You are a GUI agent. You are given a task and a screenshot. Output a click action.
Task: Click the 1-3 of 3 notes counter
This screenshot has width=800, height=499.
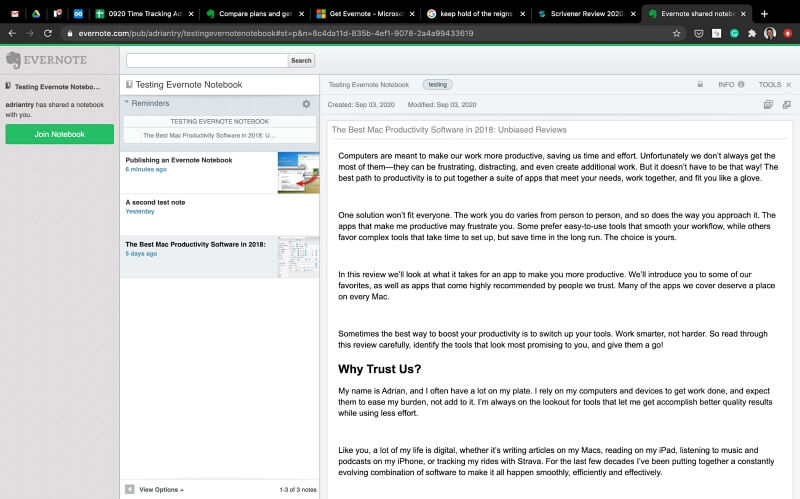[x=298, y=489]
